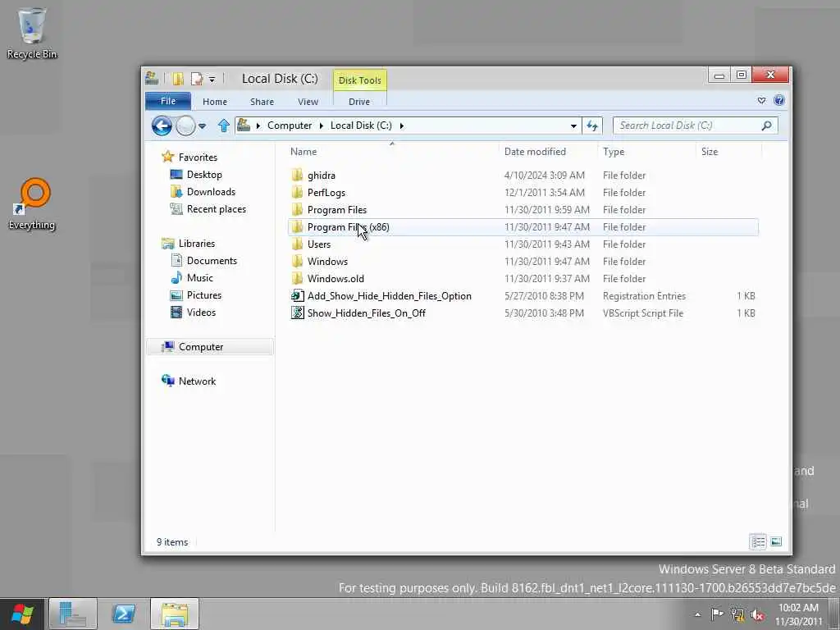Select the Windows.old folder icon
This screenshot has width=840, height=630.
[x=297, y=279]
